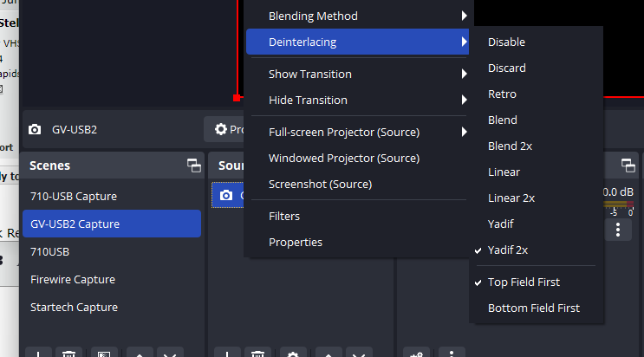Click the camera icon beside GV-USB2 label
Screen dimensions: 644x357
point(35,129)
